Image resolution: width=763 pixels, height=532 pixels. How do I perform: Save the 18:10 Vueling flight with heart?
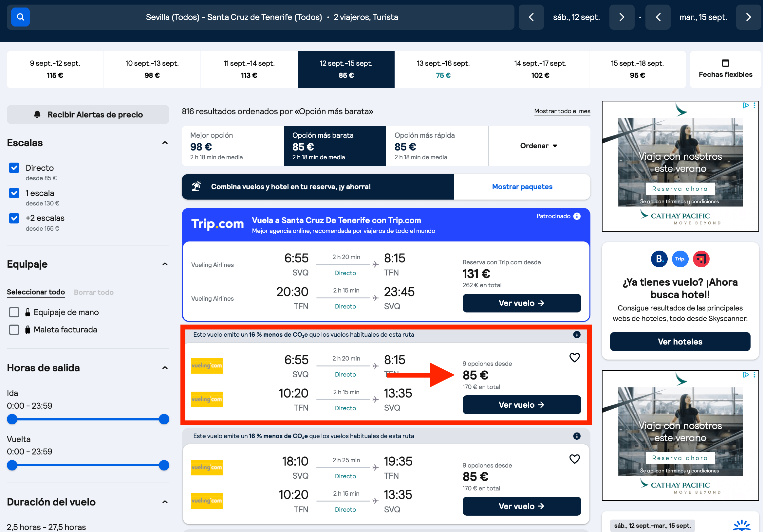point(575,459)
